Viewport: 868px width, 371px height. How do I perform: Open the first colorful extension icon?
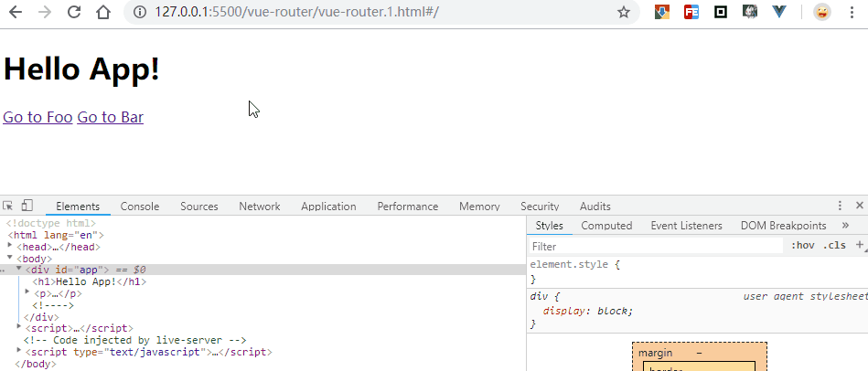pyautogui.click(x=662, y=12)
